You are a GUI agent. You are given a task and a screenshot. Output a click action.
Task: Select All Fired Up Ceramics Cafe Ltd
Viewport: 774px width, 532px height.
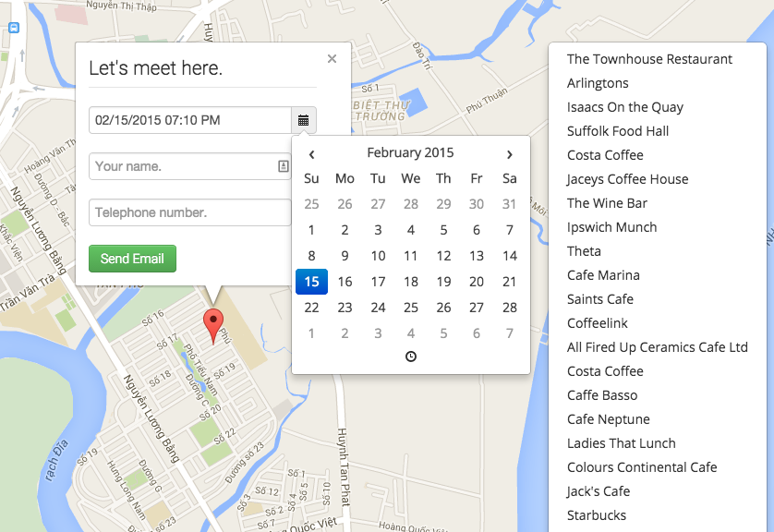click(x=657, y=347)
